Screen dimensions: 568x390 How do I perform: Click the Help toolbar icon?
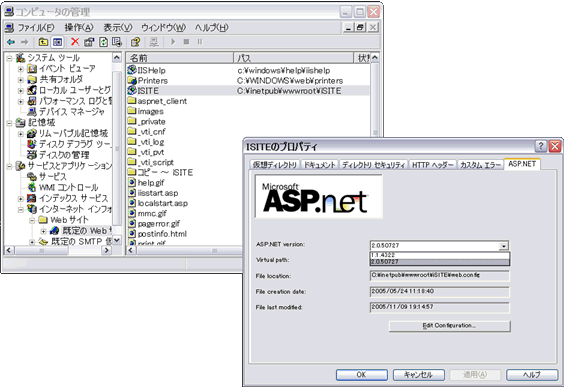coord(135,42)
